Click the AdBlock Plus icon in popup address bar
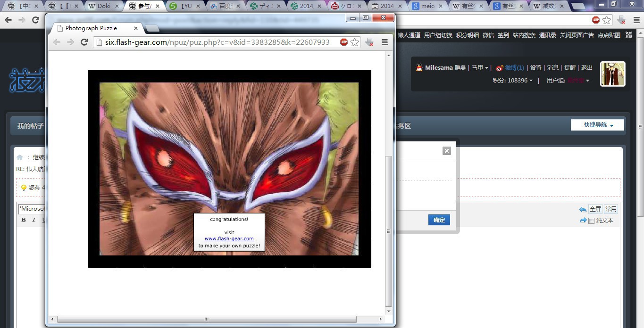The image size is (644, 328). [344, 42]
